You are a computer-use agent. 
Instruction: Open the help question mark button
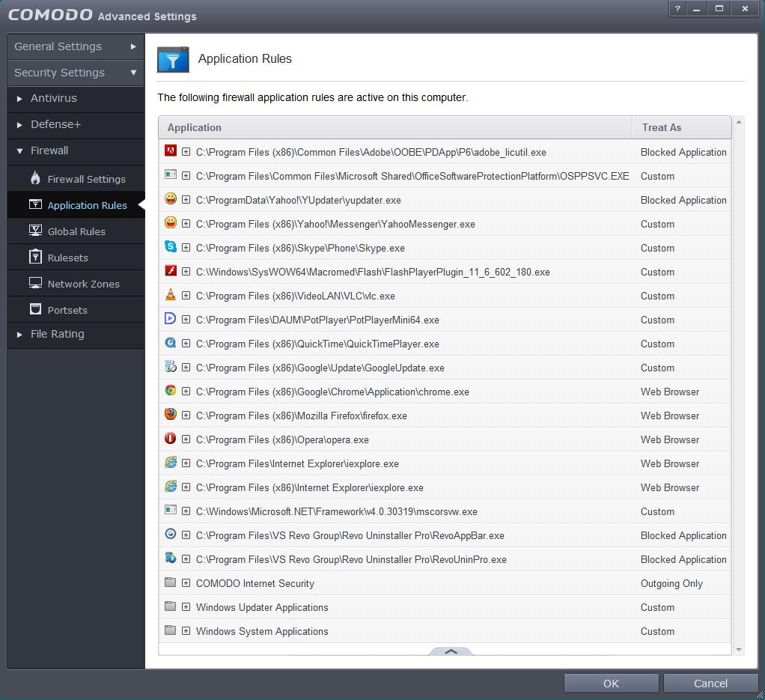coord(677,8)
